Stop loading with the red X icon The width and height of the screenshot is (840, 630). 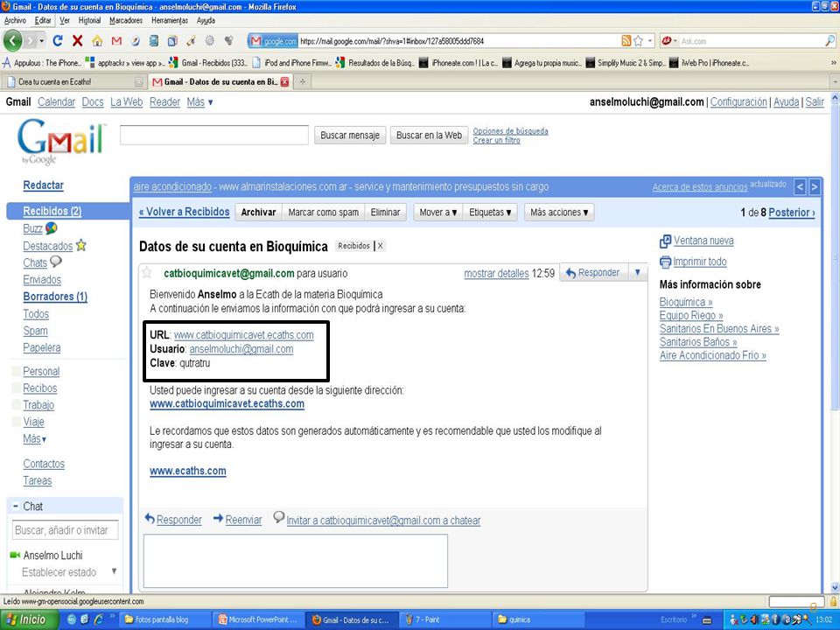pyautogui.click(x=78, y=41)
